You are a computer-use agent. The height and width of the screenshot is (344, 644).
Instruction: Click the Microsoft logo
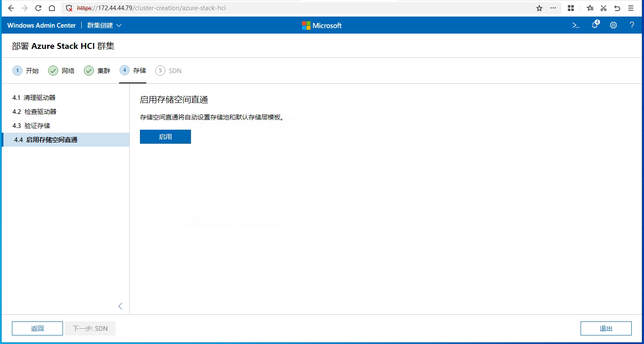[322, 26]
